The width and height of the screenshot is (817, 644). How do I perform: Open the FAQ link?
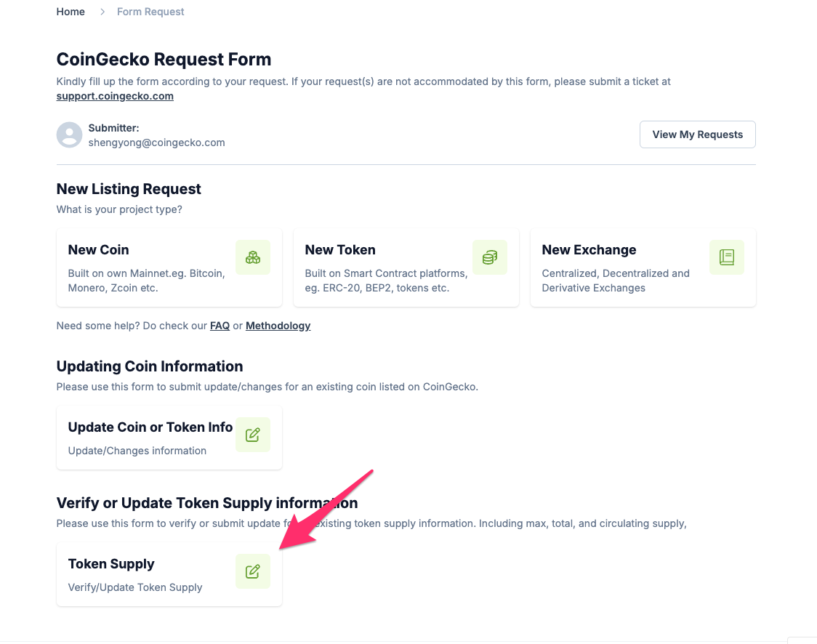pyautogui.click(x=220, y=326)
